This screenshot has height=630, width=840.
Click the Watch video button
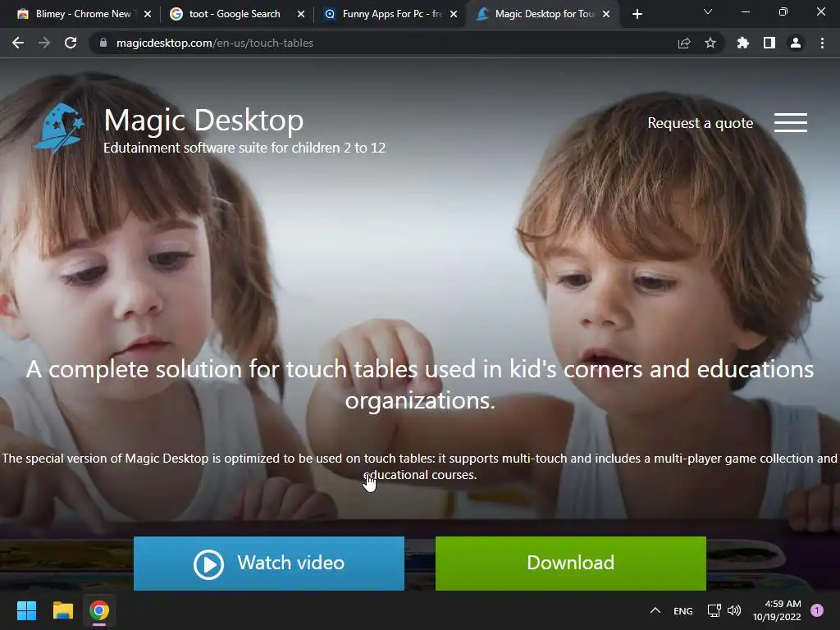[x=269, y=563]
